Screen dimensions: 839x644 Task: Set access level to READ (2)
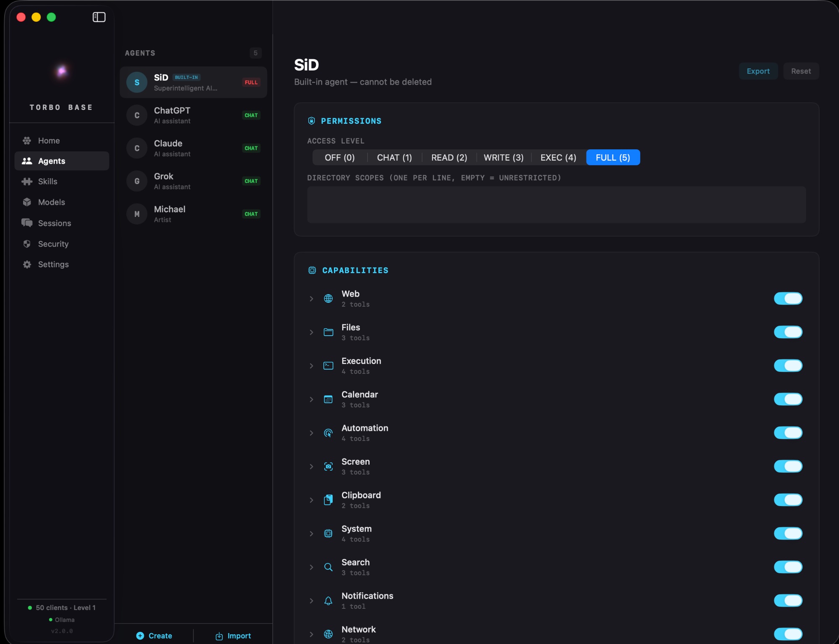coord(448,157)
